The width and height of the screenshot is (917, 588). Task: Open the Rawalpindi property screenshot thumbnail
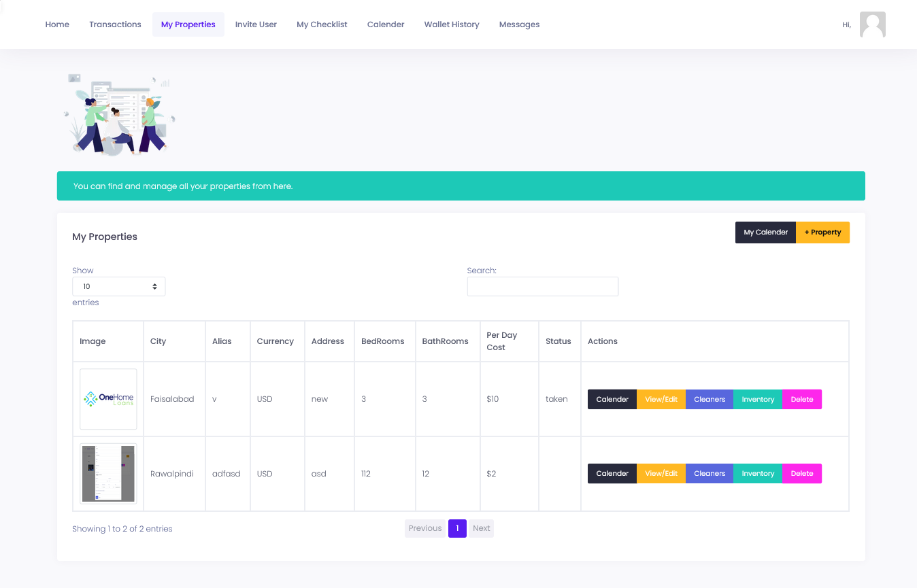tap(108, 473)
